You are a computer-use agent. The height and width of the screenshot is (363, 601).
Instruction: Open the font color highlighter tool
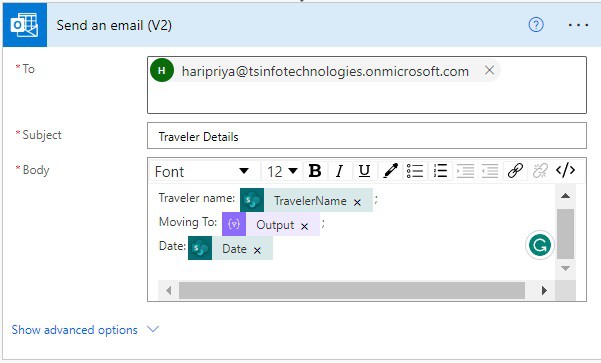click(390, 171)
